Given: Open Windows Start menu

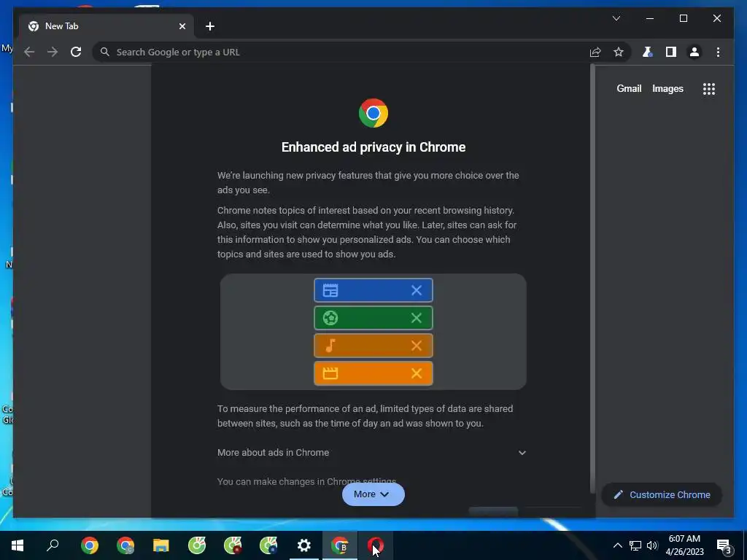Looking at the screenshot, I should click(x=18, y=545).
